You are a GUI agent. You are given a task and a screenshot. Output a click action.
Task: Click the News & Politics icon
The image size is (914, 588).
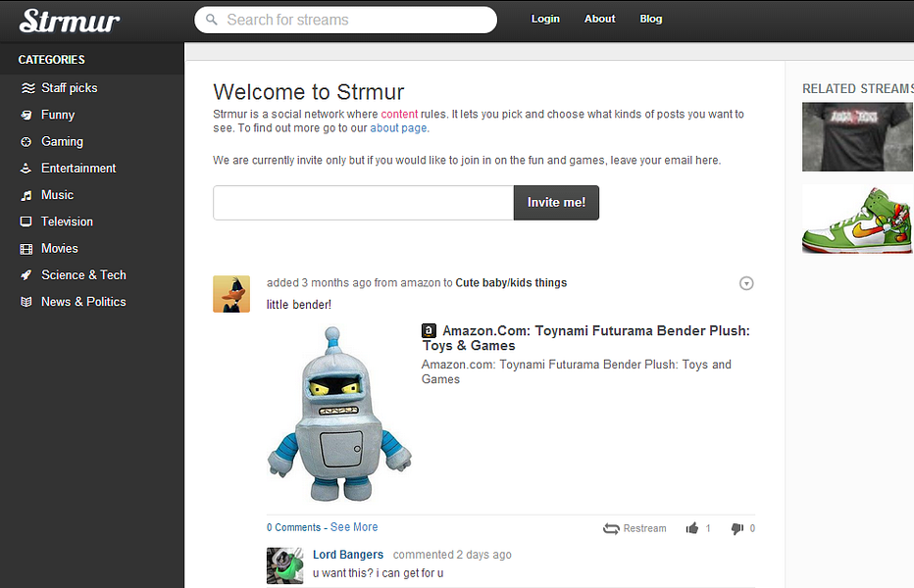[26, 302]
